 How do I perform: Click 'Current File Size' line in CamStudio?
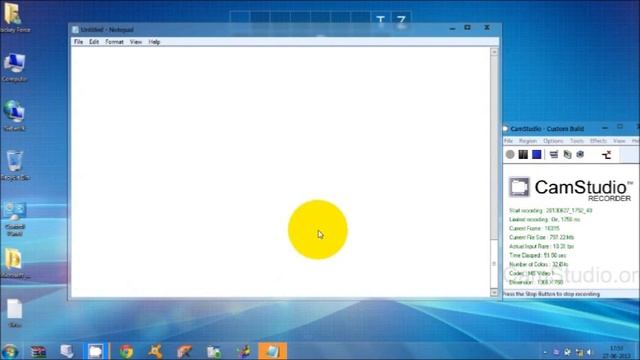[541, 238]
